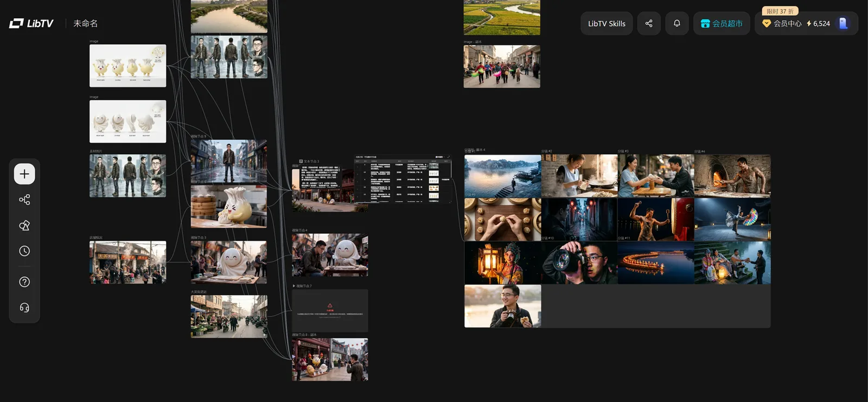Viewport: 868px width, 402px height.
Task: Contact support via the headset icon
Action: coord(24,308)
